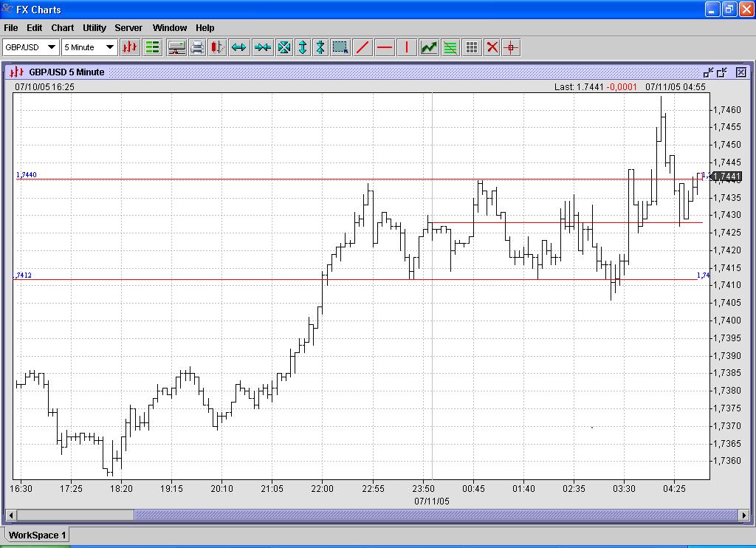756x548 pixels.
Task: Toggle the grid icon in toolbar
Action: point(472,47)
